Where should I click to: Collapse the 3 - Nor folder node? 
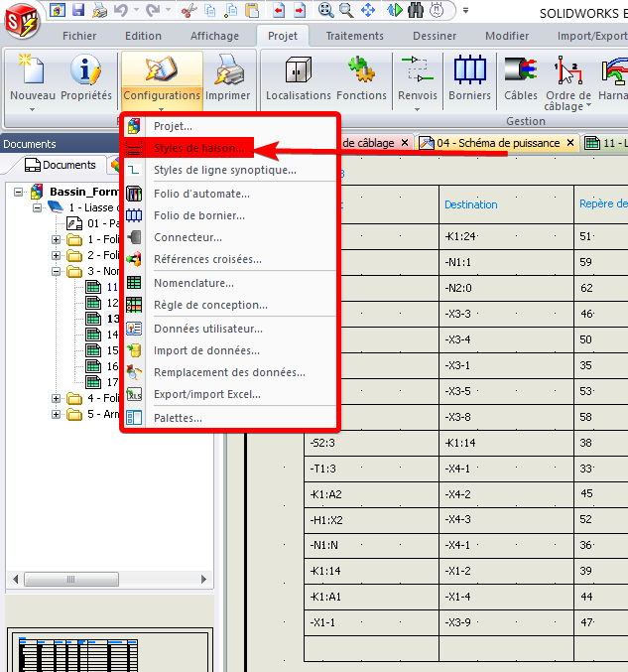point(56,271)
